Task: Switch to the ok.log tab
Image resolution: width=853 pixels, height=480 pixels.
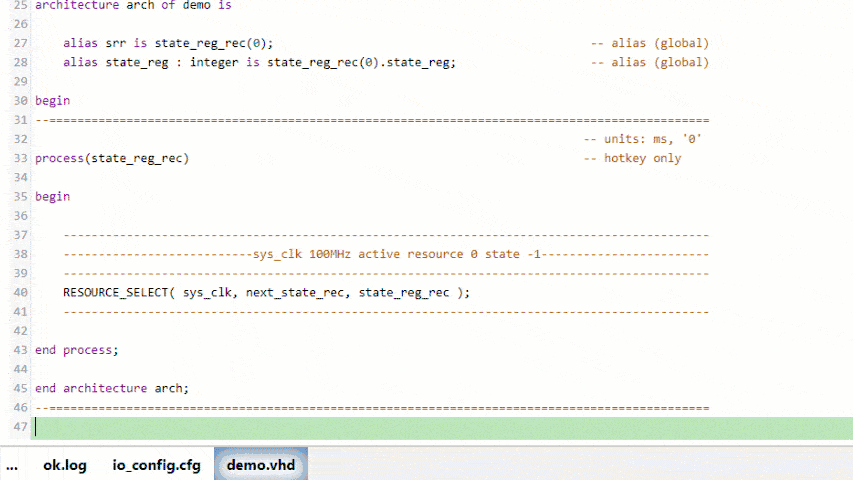Action: [64, 465]
